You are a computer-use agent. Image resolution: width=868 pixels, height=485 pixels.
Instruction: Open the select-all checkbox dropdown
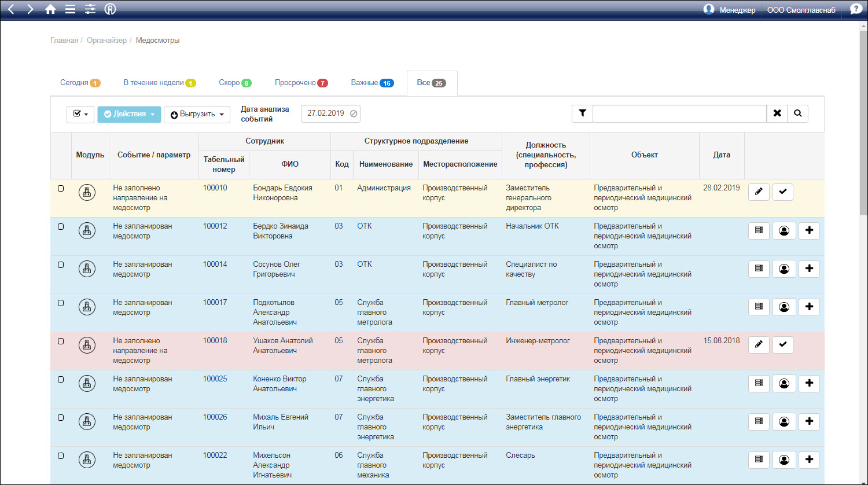pyautogui.click(x=80, y=114)
